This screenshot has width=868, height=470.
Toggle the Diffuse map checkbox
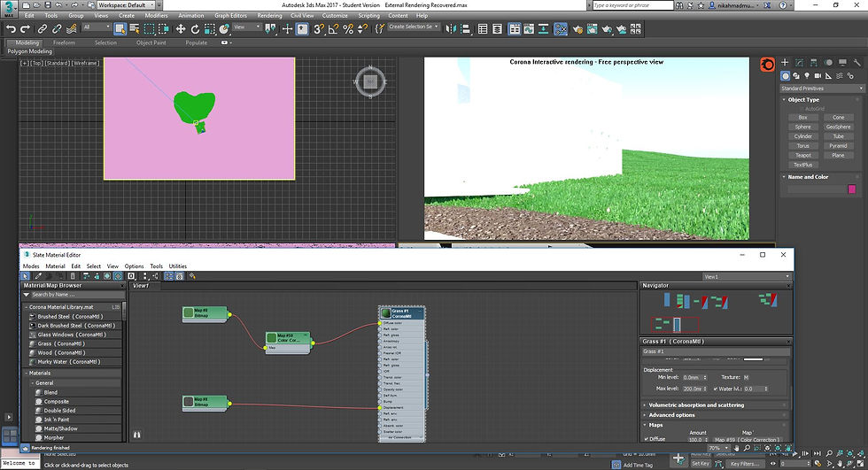click(x=646, y=439)
